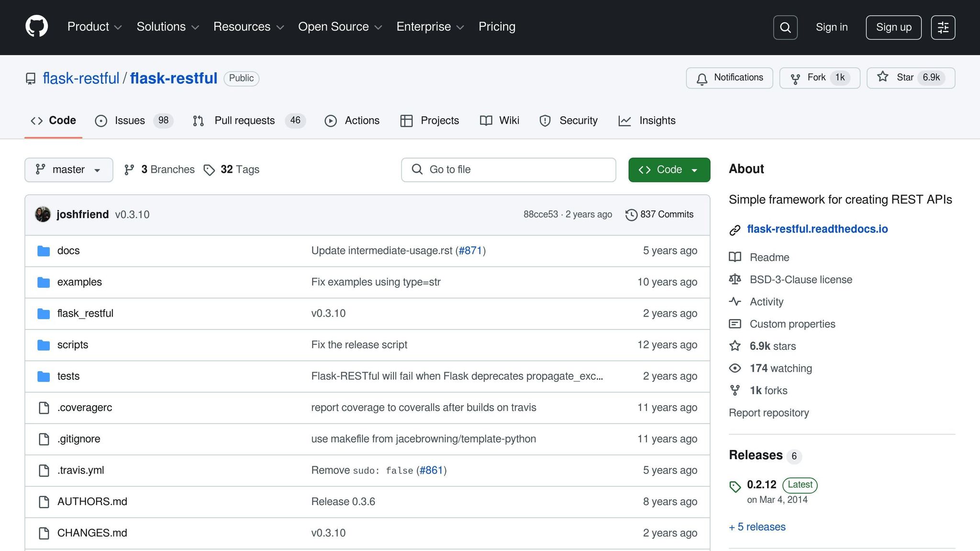The height and width of the screenshot is (551, 980).
Task: Open the flask-restful owner link
Action: 81,78
